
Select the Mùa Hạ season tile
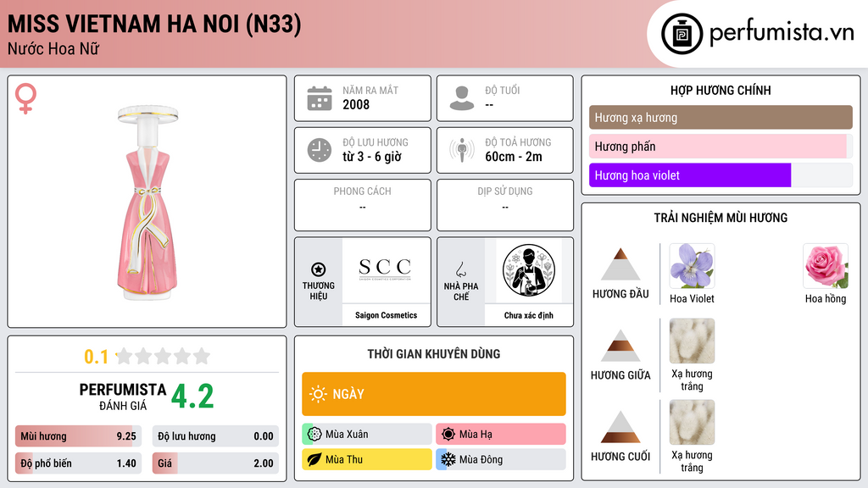(x=501, y=434)
